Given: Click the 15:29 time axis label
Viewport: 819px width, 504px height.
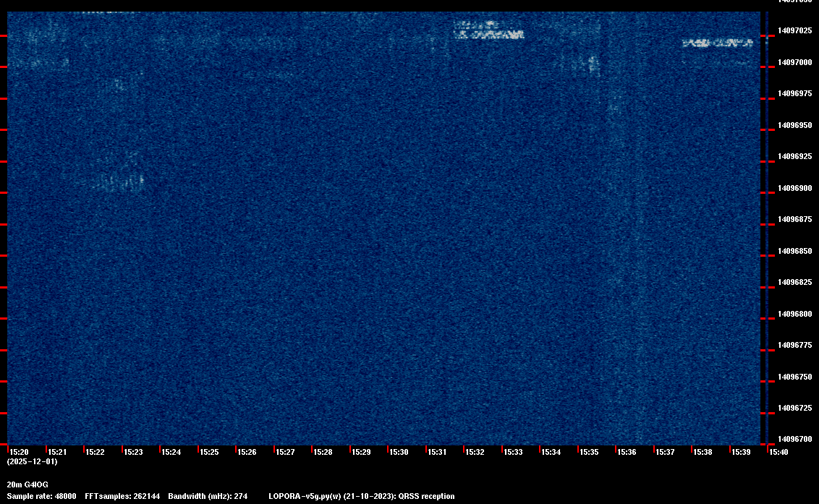Looking at the screenshot, I should tap(361, 452).
